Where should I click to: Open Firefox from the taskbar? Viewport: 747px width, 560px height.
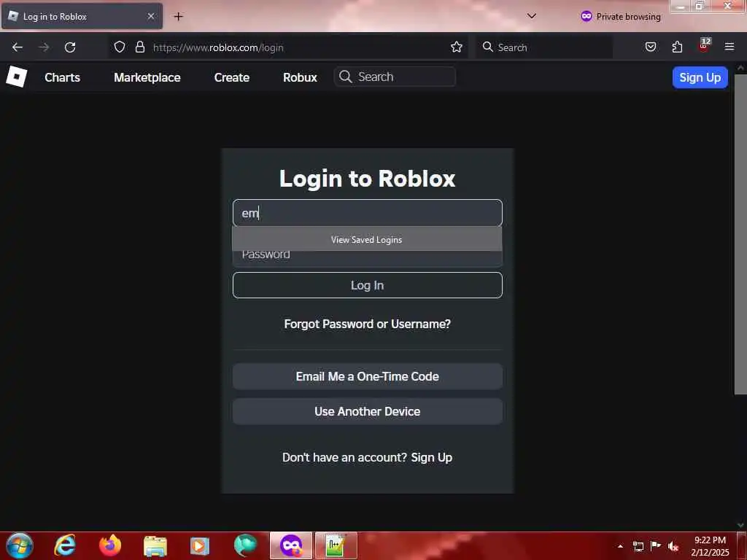tap(110, 545)
